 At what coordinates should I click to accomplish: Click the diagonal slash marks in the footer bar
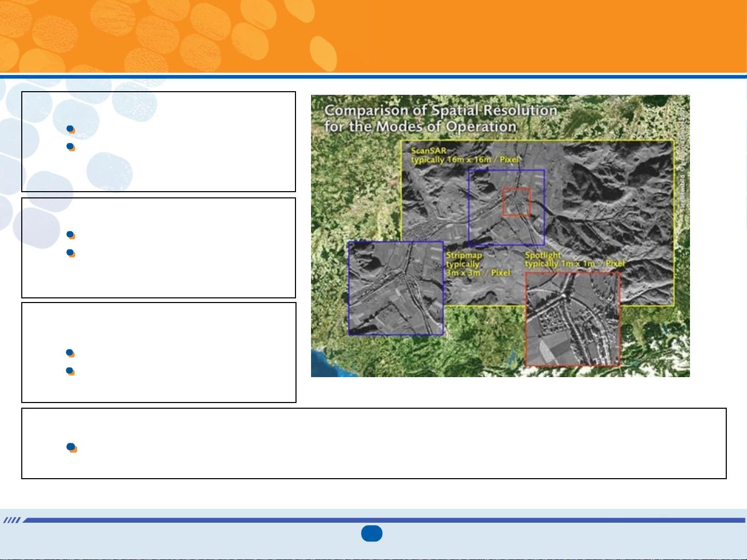coord(12,520)
